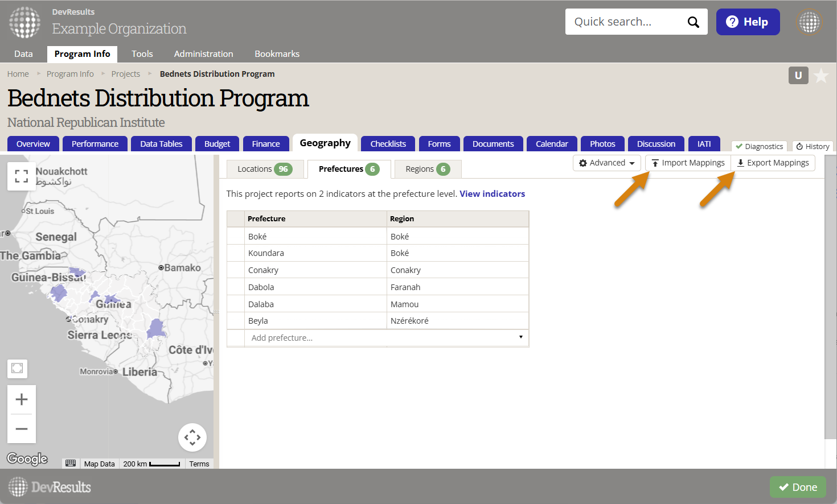Click Map Data attribution button
This screenshot has width=837, height=504.
tap(100, 464)
